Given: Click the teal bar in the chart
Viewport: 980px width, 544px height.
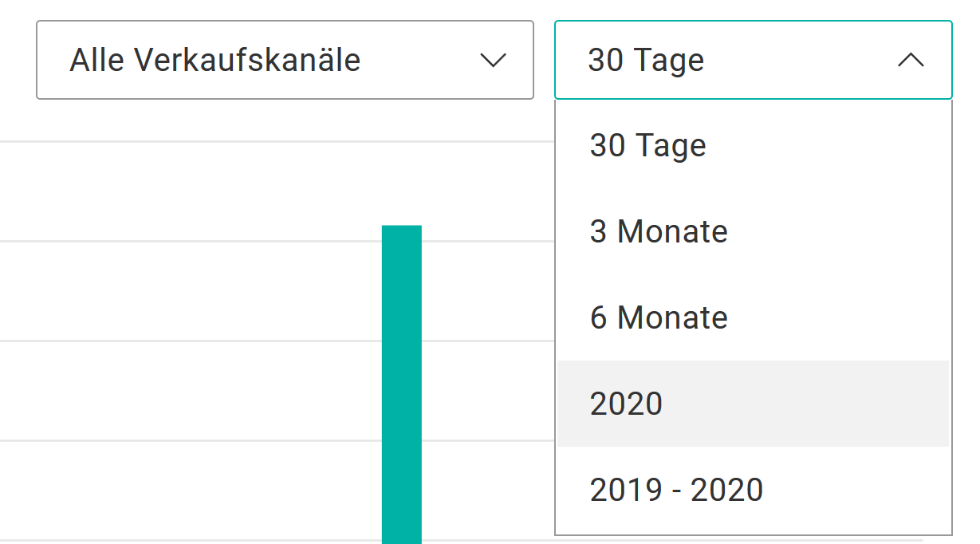Looking at the screenshot, I should [x=402, y=383].
